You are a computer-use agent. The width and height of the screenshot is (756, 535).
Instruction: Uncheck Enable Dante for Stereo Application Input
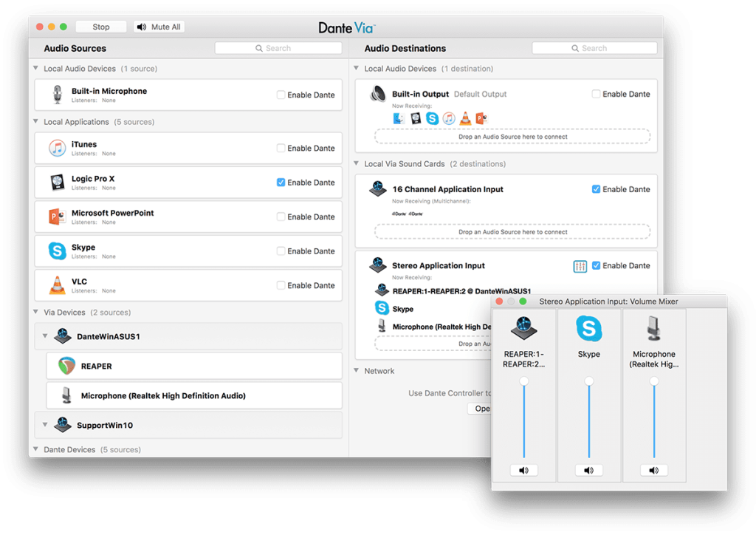pos(596,265)
